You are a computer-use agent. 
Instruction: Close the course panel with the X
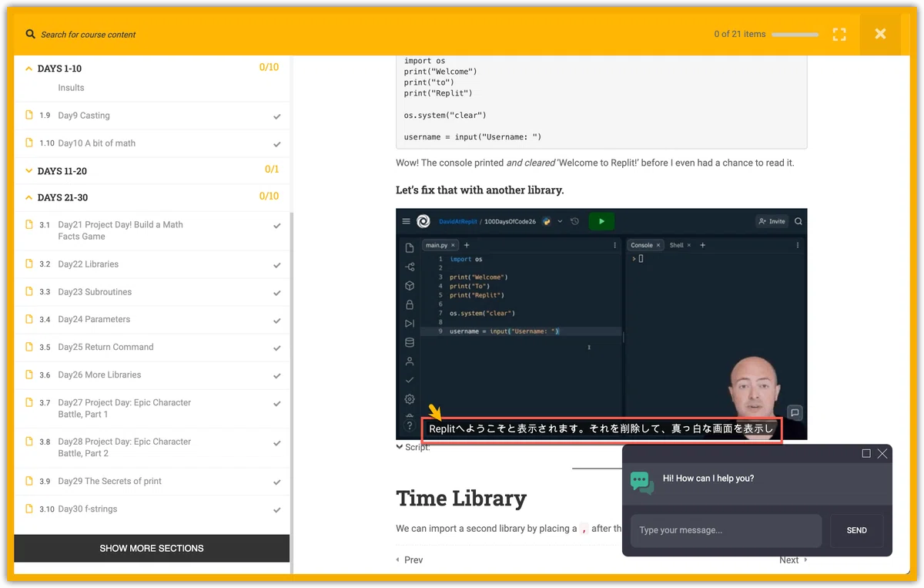pyautogui.click(x=880, y=34)
